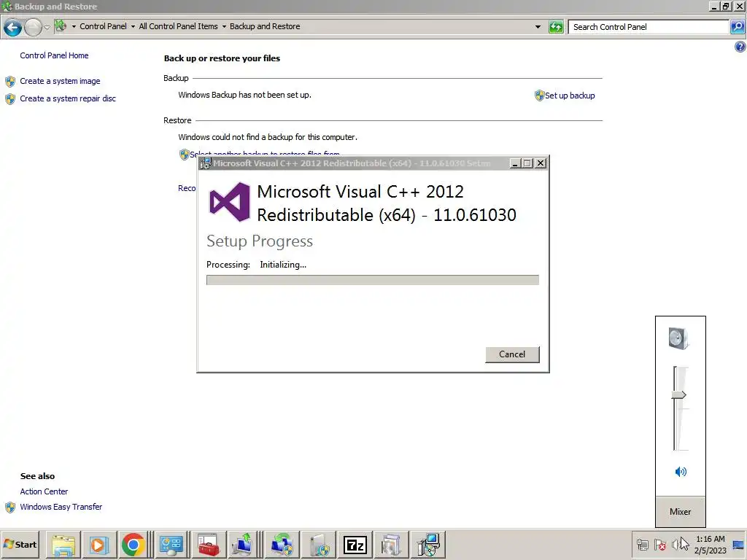Click the speaker device icon in volume popup
Viewport: 747px width, 560px height.
click(679, 338)
